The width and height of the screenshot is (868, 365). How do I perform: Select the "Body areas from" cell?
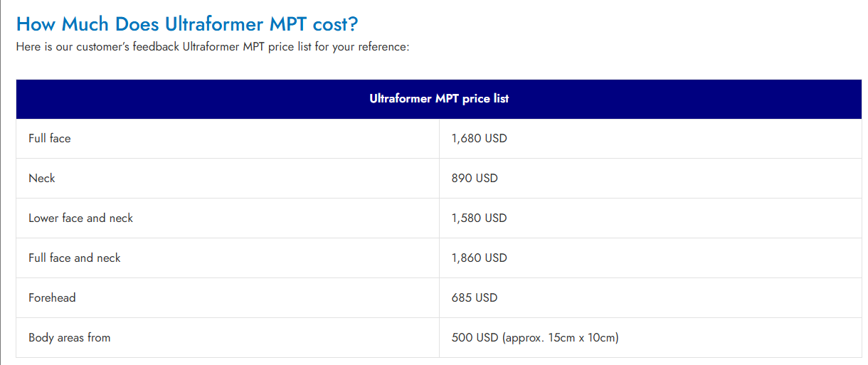point(70,338)
